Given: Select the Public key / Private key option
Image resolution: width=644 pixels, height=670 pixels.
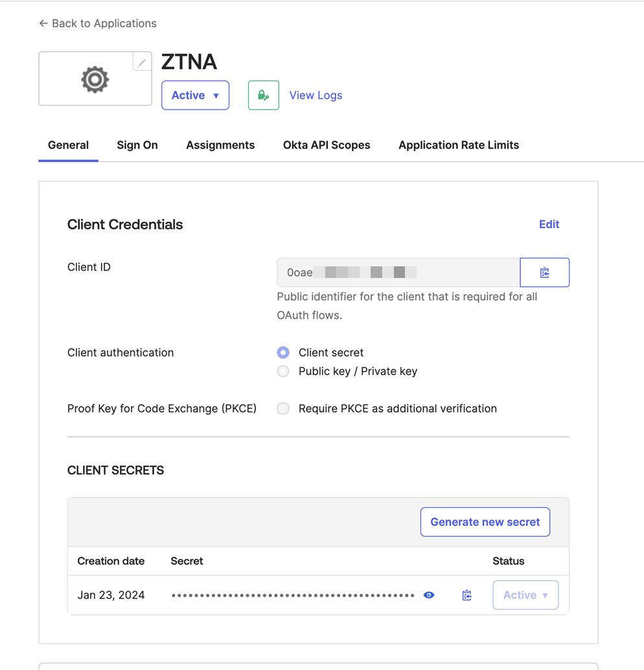Looking at the screenshot, I should pos(282,371).
